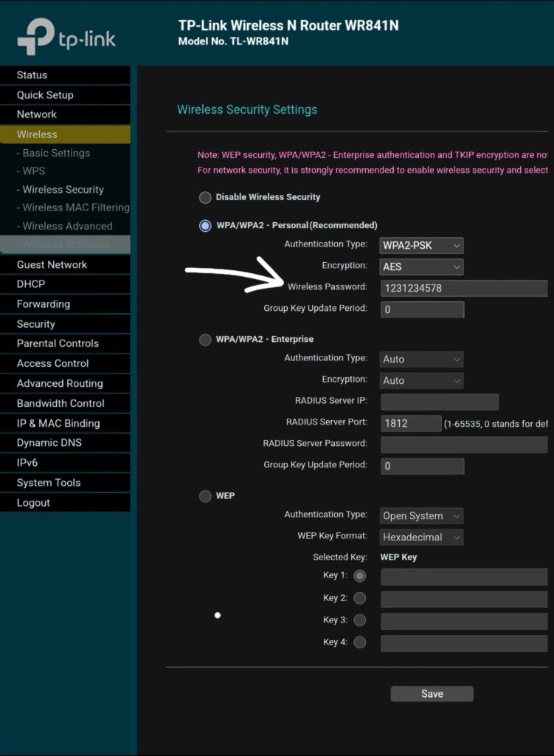Image resolution: width=554 pixels, height=756 pixels.
Task: Expand the AES encryption dropdown
Action: (422, 267)
